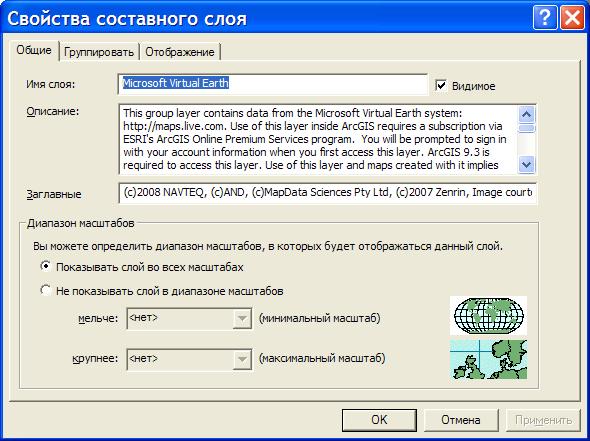
Task: Switch to the Общие tab
Action: [x=34, y=50]
